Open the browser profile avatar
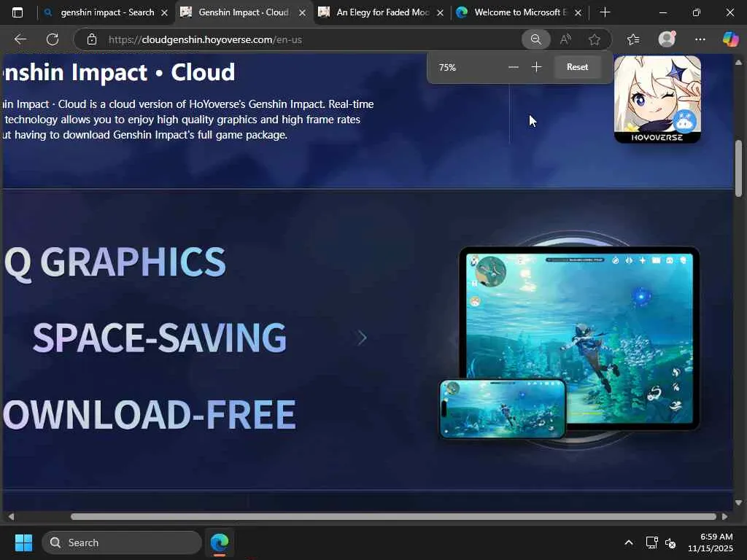Screen dimensions: 747x560 click(667, 39)
